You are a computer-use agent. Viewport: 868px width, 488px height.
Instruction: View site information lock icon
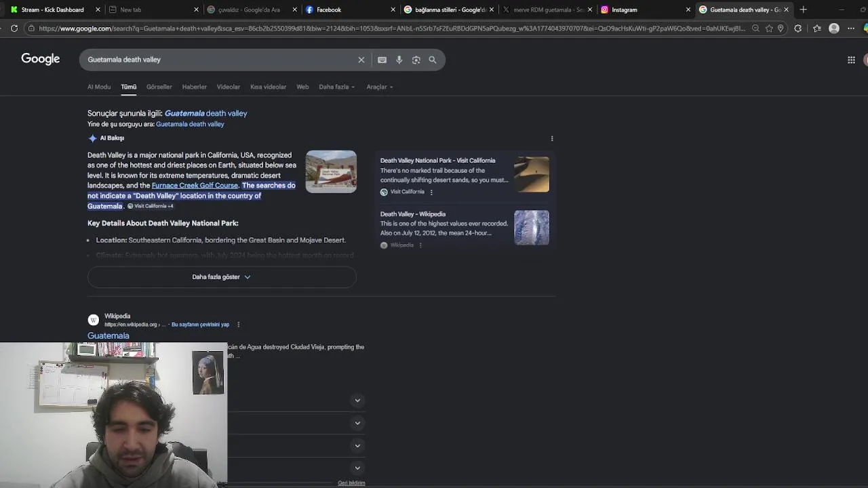(31, 28)
